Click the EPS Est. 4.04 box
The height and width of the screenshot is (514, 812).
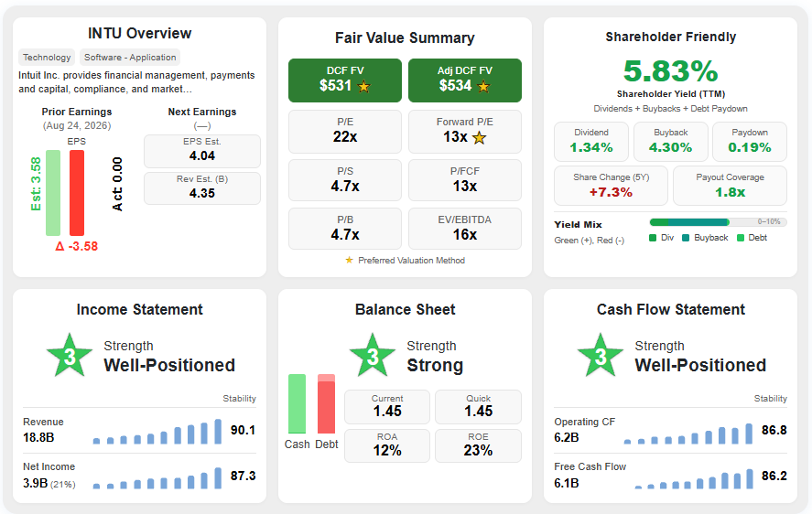pyautogui.click(x=202, y=151)
